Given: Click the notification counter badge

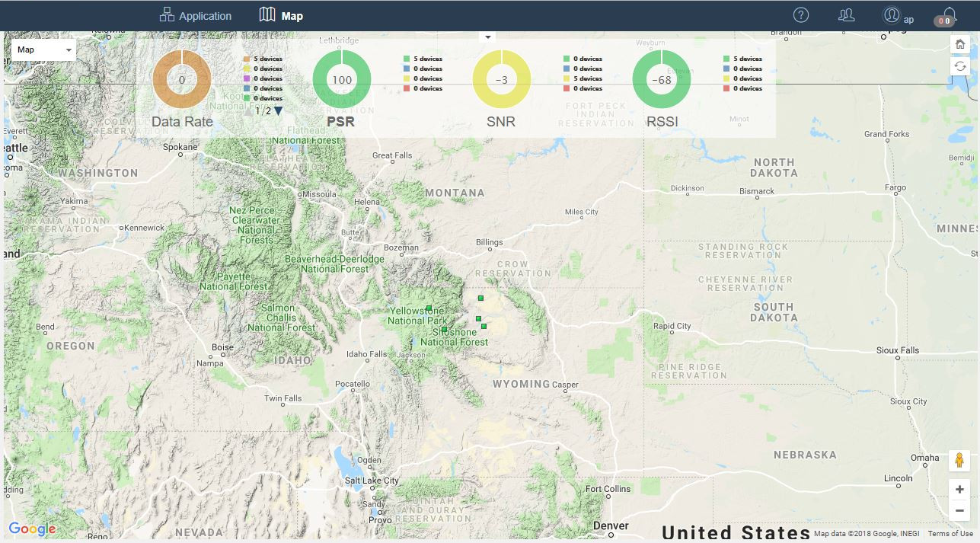Looking at the screenshot, I should (944, 21).
